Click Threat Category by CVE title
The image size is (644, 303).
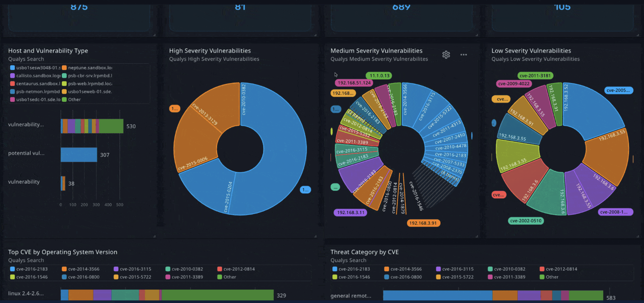point(365,252)
